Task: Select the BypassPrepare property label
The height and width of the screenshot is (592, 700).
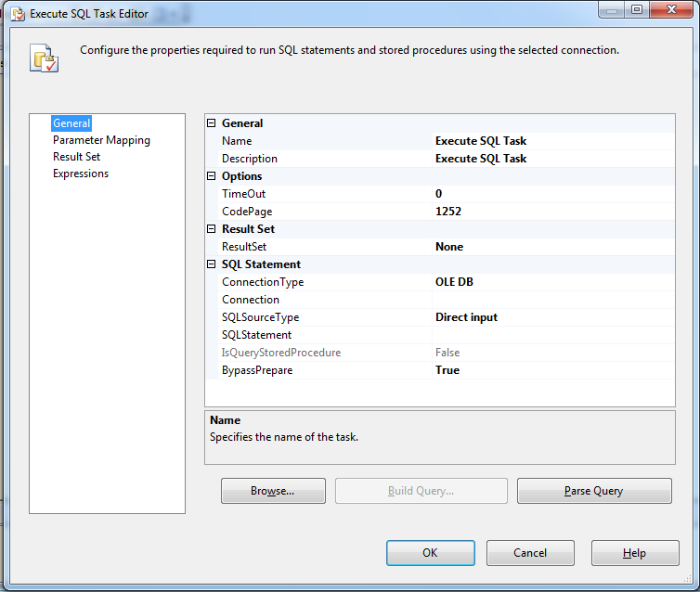Action: click(257, 370)
